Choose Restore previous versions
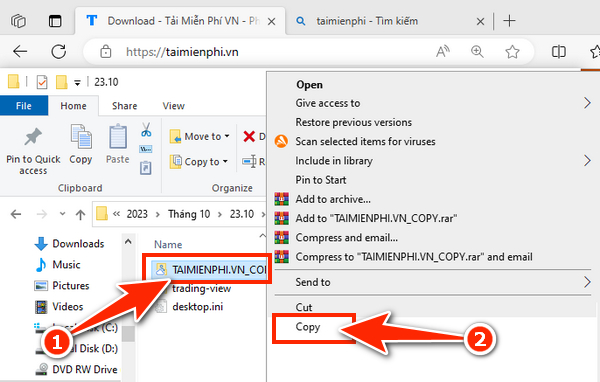600x382 pixels. pos(354,122)
